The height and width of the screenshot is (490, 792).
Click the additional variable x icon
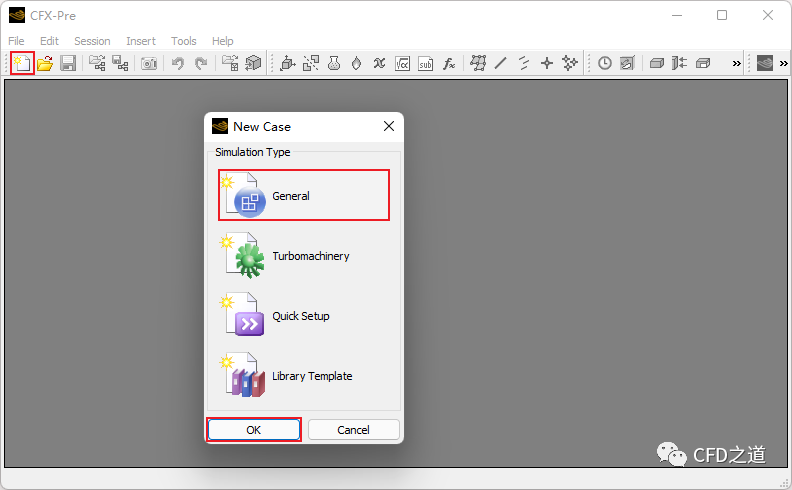pyautogui.click(x=379, y=63)
